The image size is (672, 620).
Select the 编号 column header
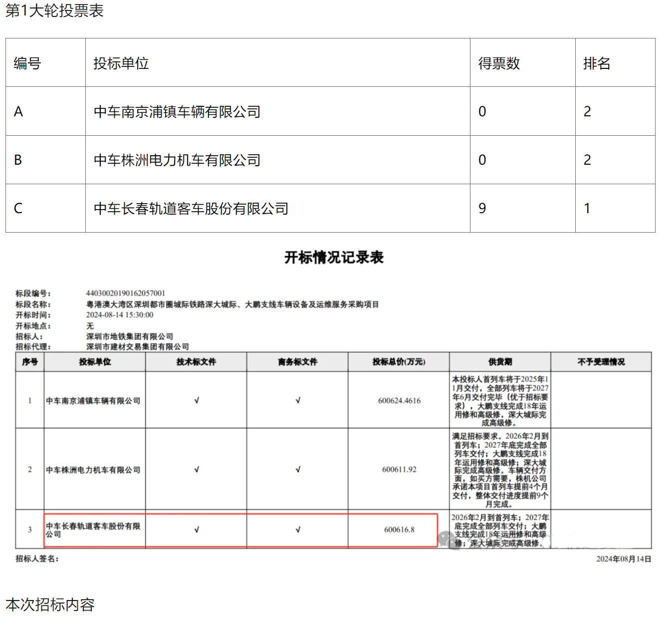pyautogui.click(x=27, y=63)
